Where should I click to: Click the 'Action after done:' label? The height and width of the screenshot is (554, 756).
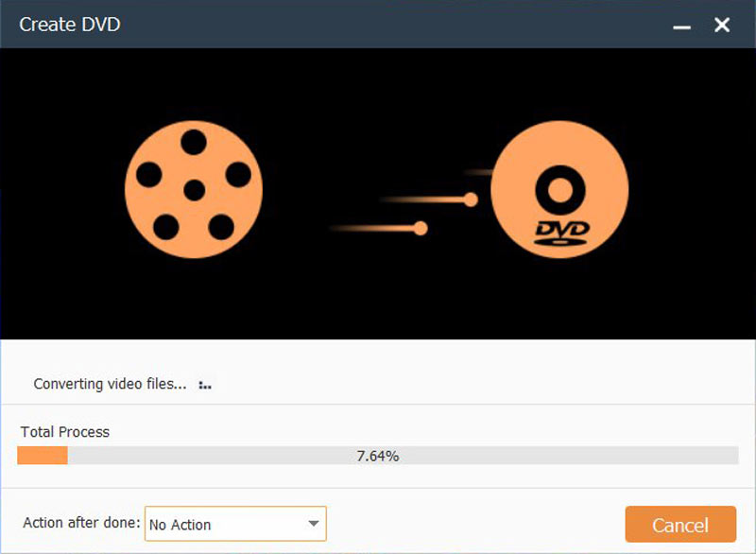pos(81,523)
